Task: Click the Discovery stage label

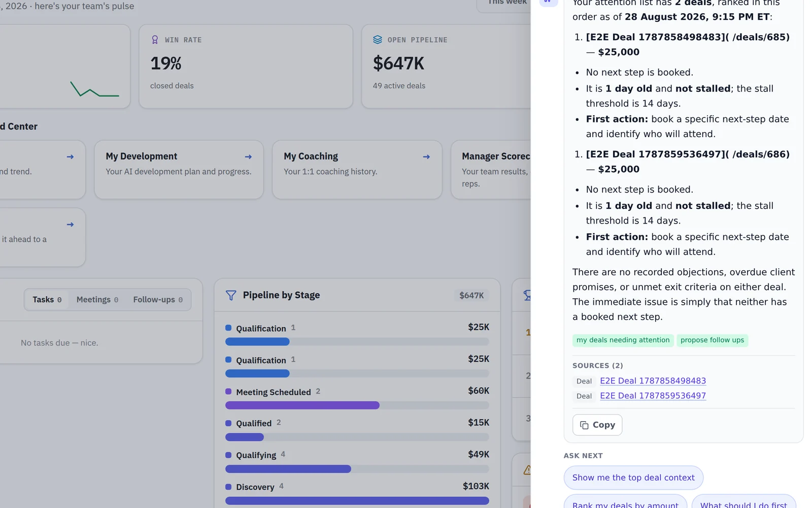Action: (x=255, y=487)
